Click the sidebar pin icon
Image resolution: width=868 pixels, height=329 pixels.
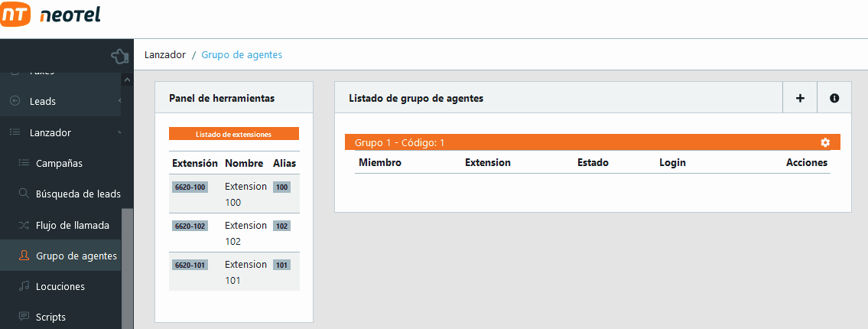coord(119,56)
